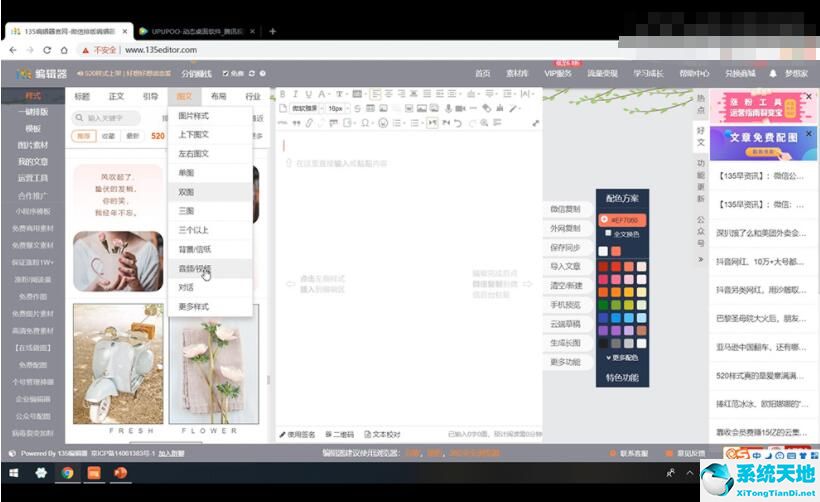820x502 pixels.
Task: Open the emoji smiley picker
Action: [x=383, y=123]
